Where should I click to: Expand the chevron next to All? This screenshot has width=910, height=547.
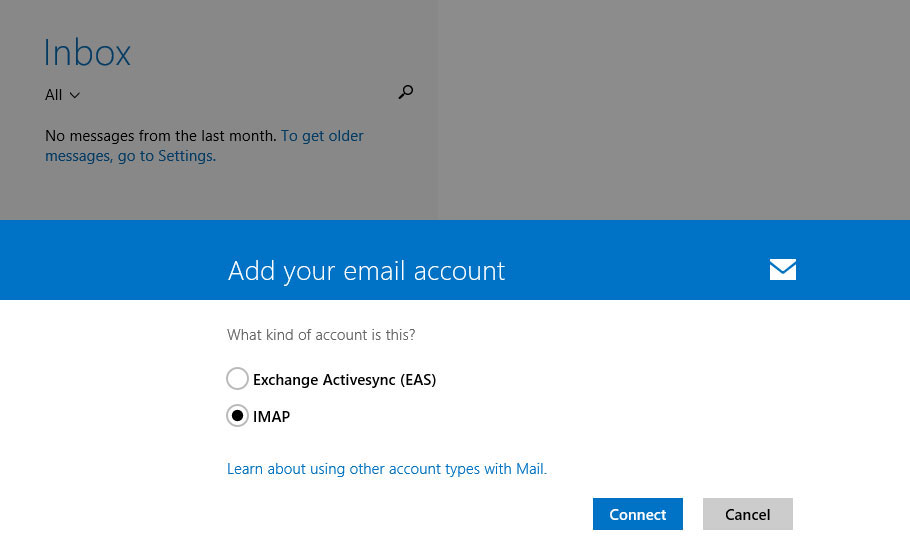point(75,96)
